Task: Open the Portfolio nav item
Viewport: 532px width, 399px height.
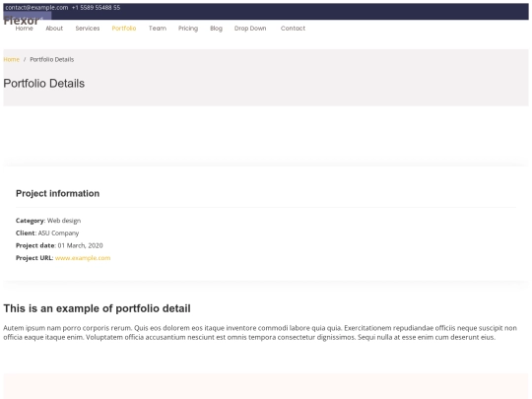Action: [124, 29]
